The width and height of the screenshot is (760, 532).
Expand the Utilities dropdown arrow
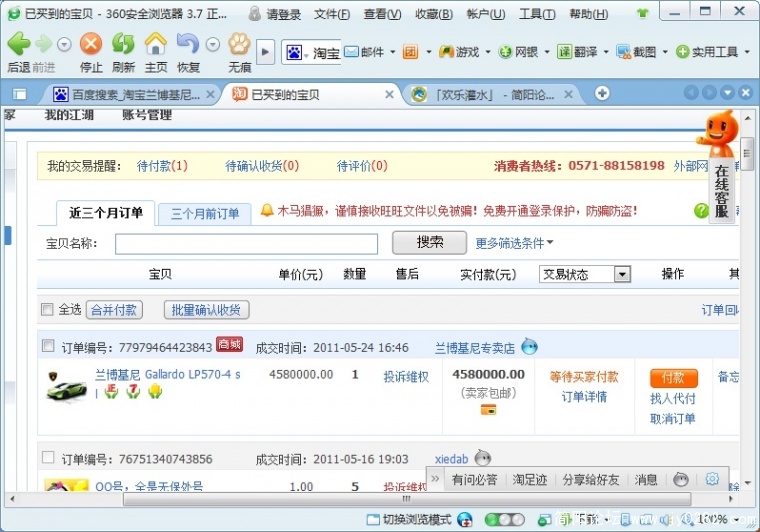pyautogui.click(x=747, y=52)
